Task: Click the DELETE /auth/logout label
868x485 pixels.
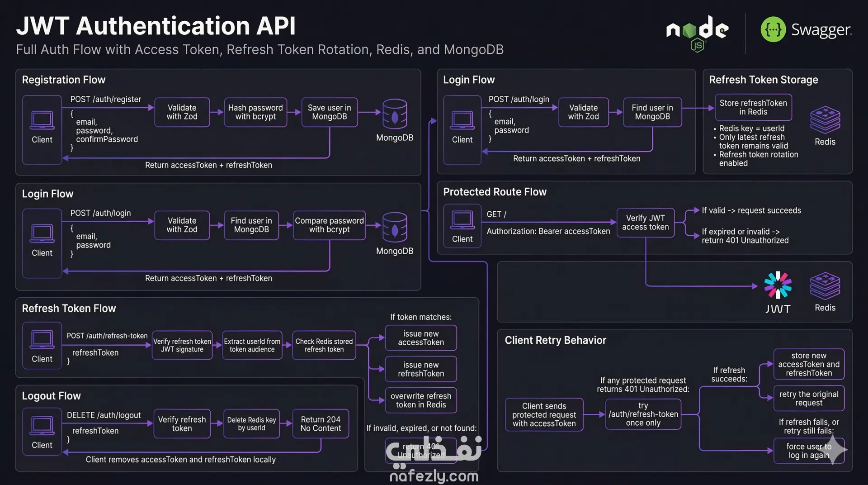Action: click(104, 415)
